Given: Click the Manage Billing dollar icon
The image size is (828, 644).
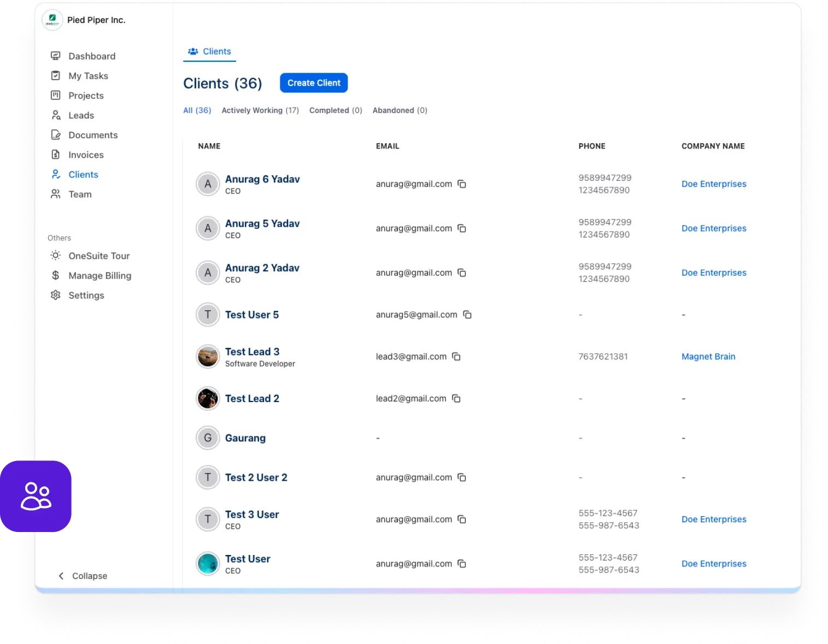Looking at the screenshot, I should tap(55, 275).
